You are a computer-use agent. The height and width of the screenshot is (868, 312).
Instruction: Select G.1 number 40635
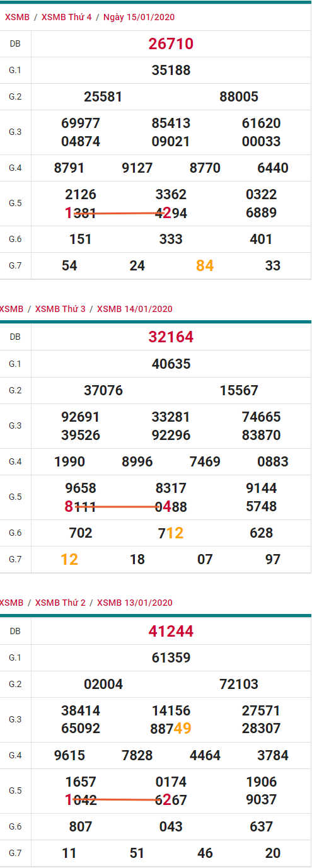(x=171, y=364)
